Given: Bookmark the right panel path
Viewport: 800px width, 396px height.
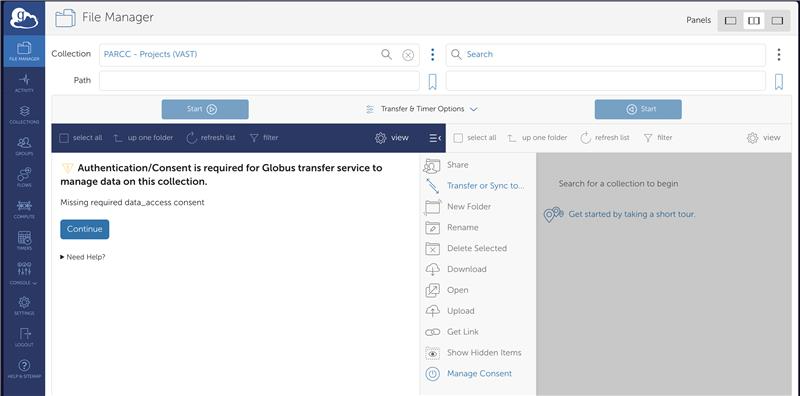Looking at the screenshot, I should [x=779, y=82].
